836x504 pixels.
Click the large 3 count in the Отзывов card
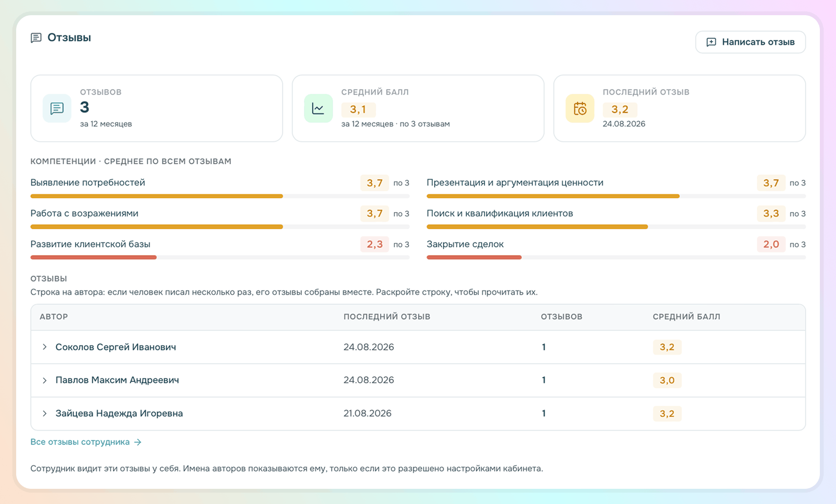click(x=85, y=108)
